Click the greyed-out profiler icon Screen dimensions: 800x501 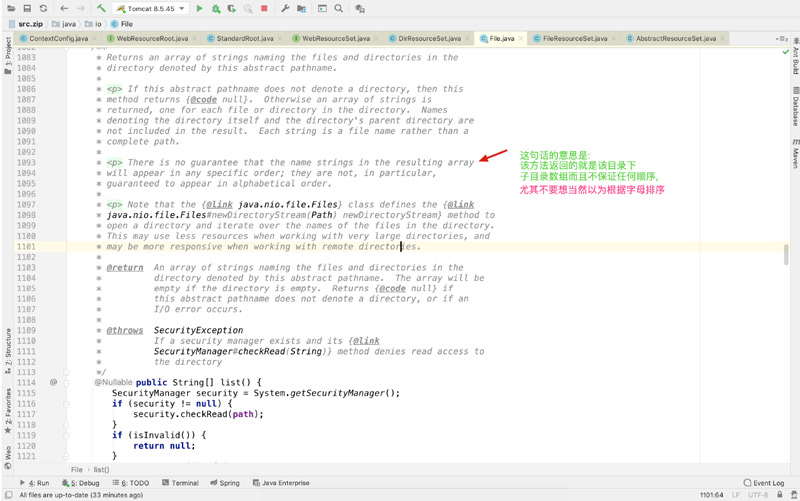[248, 8]
